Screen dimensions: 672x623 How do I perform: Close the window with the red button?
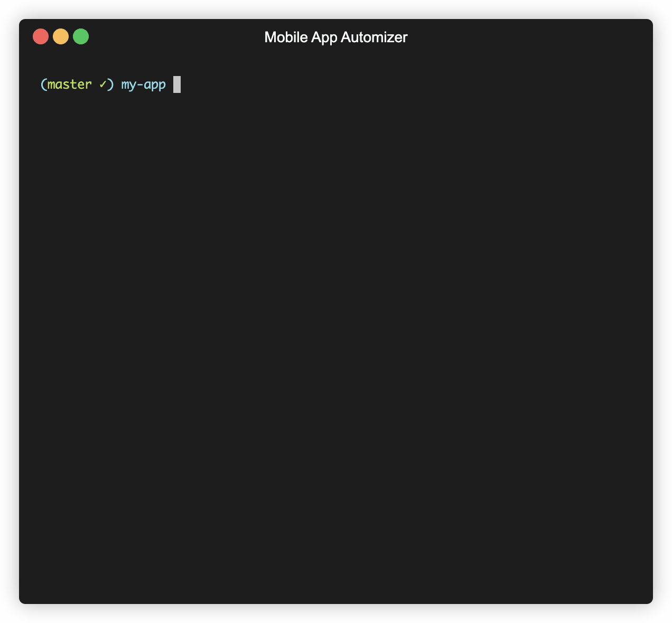pyautogui.click(x=41, y=36)
